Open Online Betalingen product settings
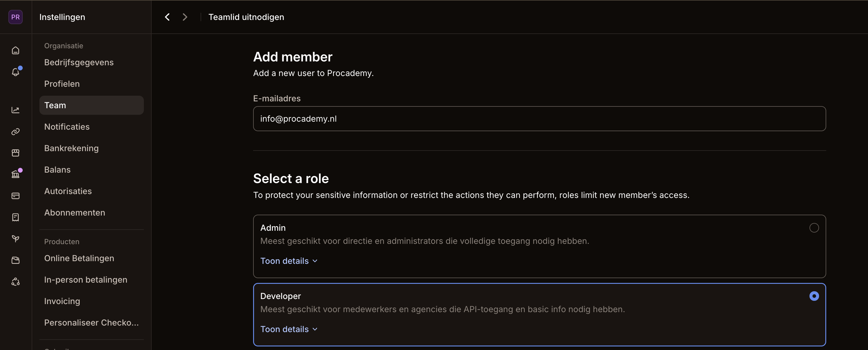The width and height of the screenshot is (868, 350). tap(79, 258)
